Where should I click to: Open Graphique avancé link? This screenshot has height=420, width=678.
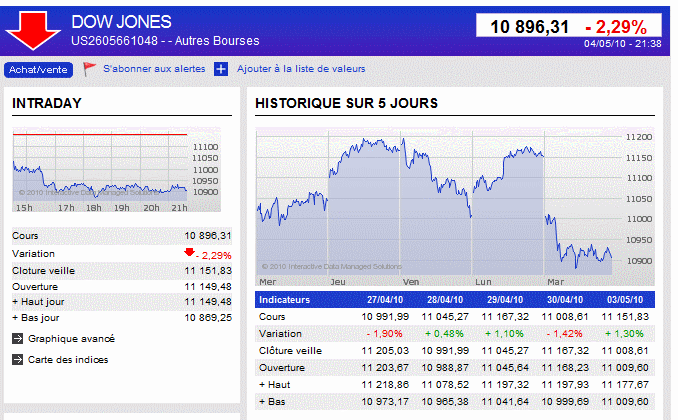point(71,339)
